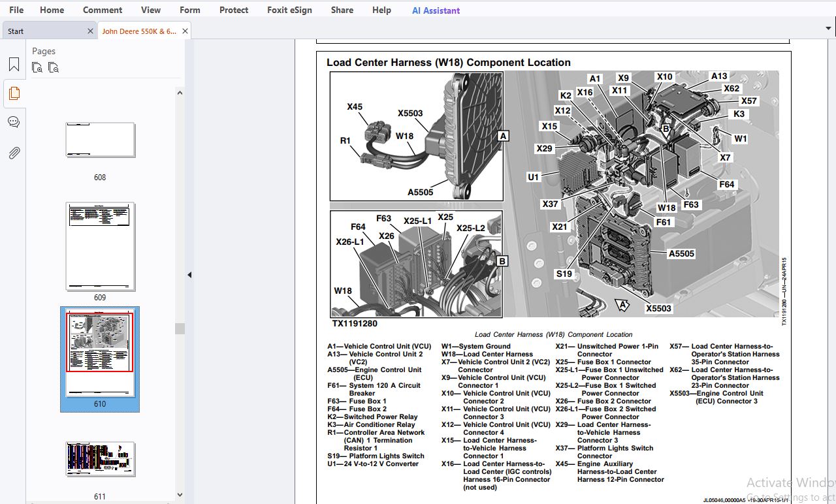This screenshot has height=504, width=836.
Task: Click the reduce page thumbnails icon
Action: point(54,67)
